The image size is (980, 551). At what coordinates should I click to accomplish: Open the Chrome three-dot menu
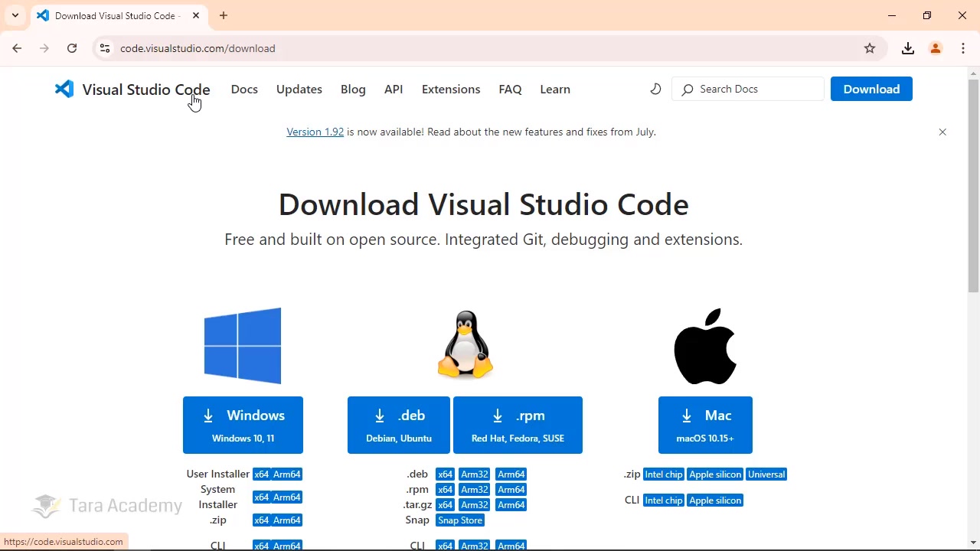[x=963, y=47]
